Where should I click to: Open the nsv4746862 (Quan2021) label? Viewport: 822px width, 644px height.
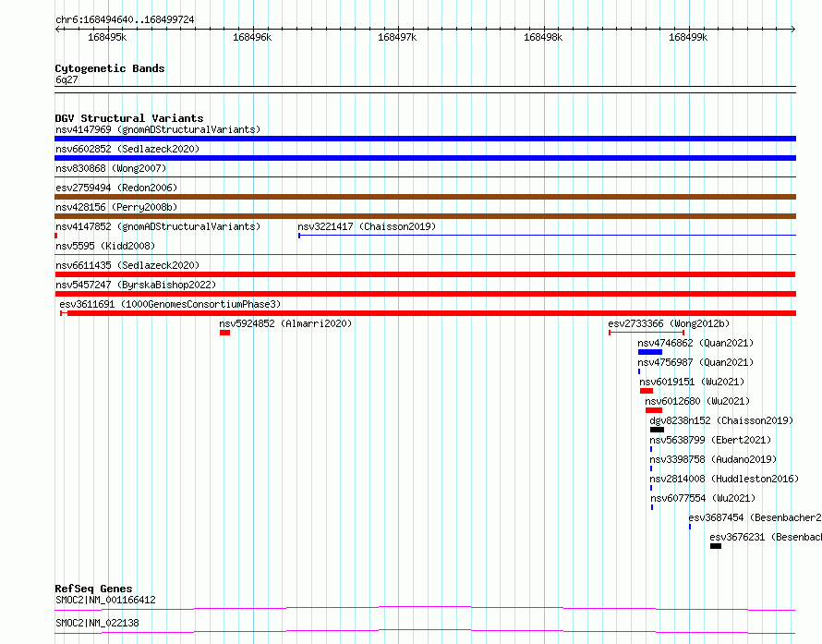(x=695, y=343)
